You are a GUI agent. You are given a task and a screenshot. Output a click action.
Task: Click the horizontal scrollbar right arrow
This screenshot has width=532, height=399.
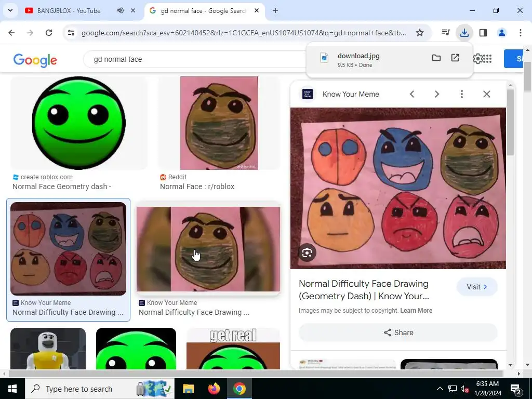coord(518,374)
